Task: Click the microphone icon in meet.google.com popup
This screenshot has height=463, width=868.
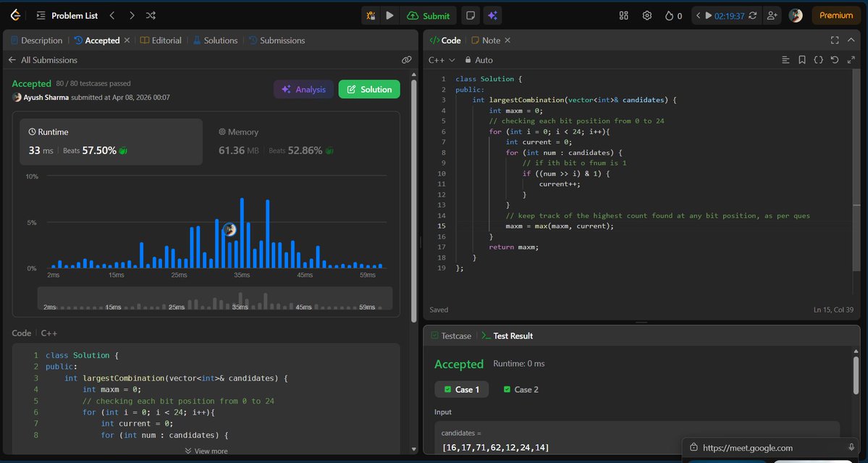Action: [851, 448]
